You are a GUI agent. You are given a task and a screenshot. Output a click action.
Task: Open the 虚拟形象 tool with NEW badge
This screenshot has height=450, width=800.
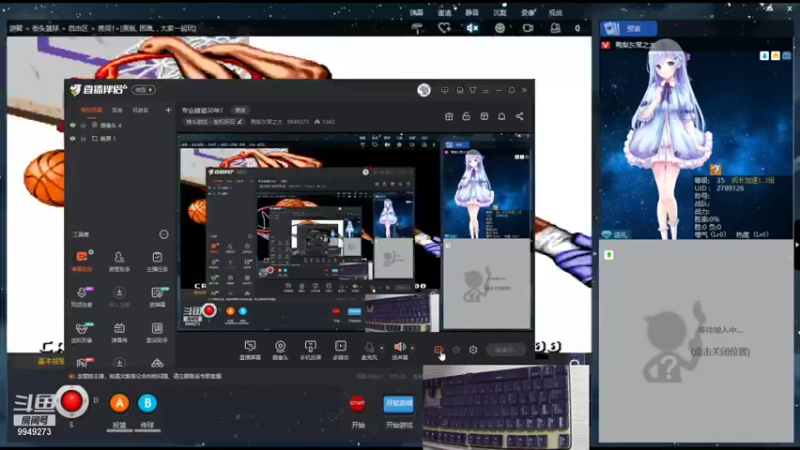[x=82, y=332]
